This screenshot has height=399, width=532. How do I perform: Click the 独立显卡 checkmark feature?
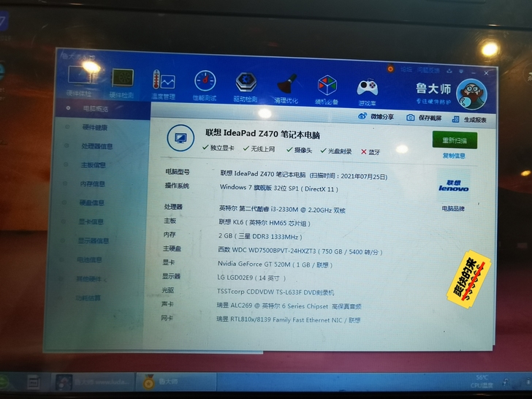tap(218, 148)
